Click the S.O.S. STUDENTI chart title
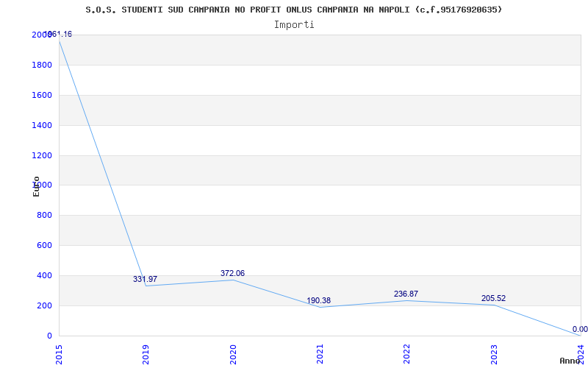The image size is (588, 368). [x=294, y=10]
